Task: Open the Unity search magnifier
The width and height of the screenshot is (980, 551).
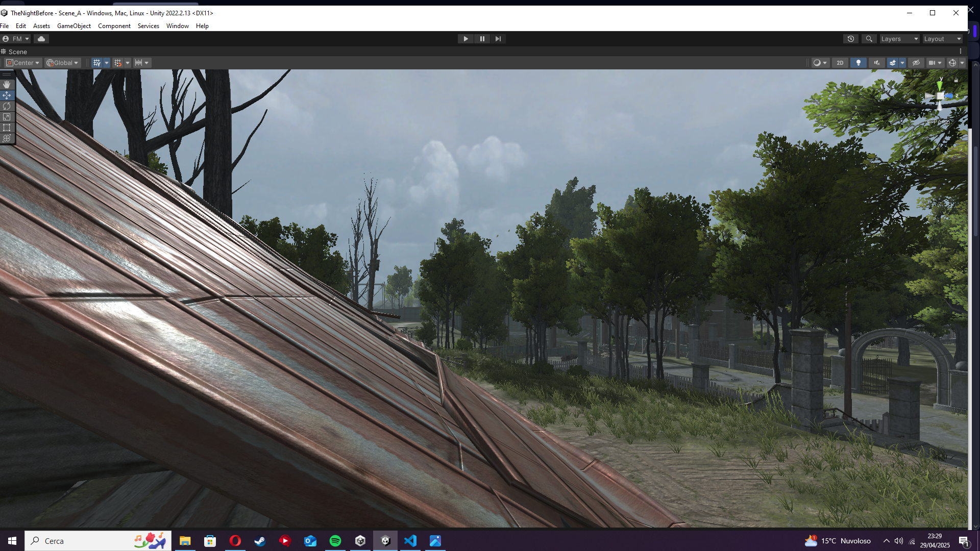Action: pyautogui.click(x=869, y=39)
